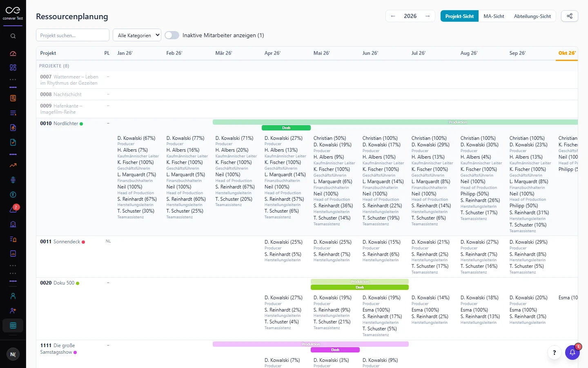Open project 0007 Wattenmeer
Image resolution: width=588 pixels, height=368 pixels.
coord(69,80)
